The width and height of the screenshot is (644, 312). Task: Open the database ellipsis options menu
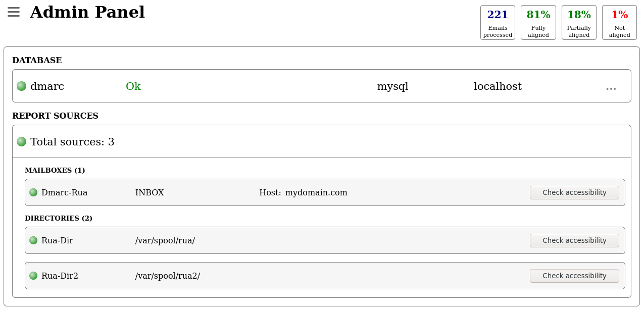611,88
